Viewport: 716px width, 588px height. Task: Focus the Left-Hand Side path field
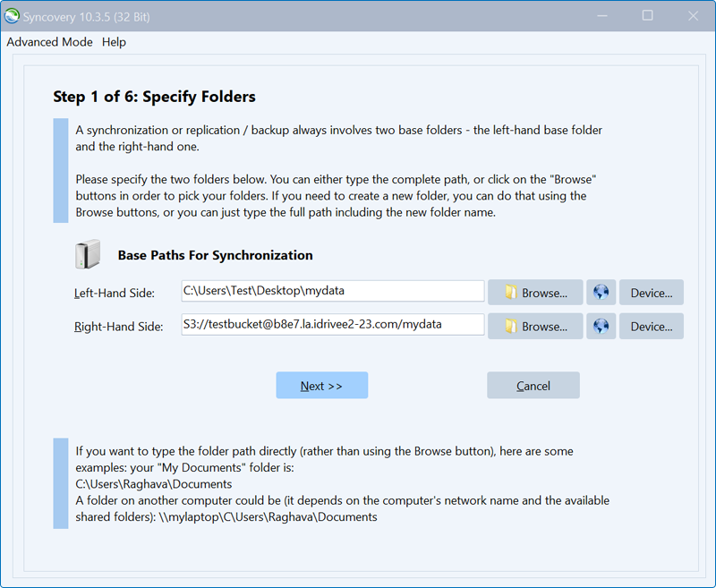point(333,291)
